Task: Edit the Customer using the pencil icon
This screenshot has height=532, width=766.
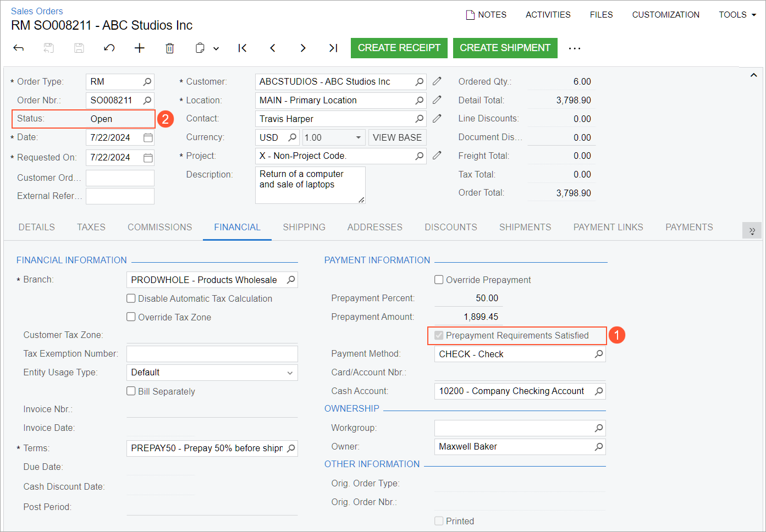Action: click(437, 81)
